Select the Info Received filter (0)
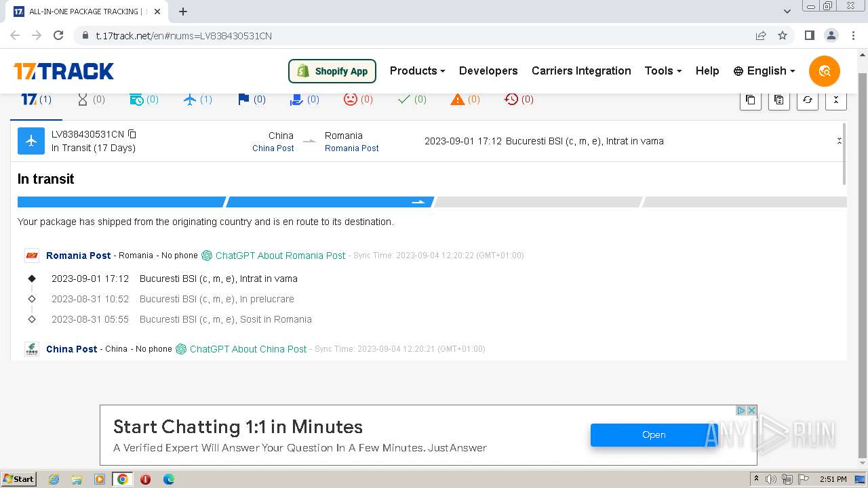This screenshot has height=488, width=868. click(144, 100)
